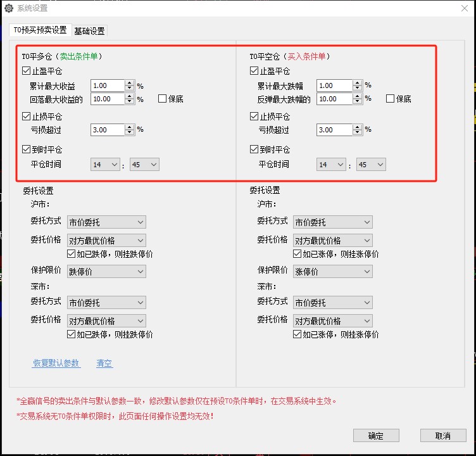Increase 亏损超过 value in T0平空仓
This screenshot has height=456, width=476.
click(x=358, y=127)
